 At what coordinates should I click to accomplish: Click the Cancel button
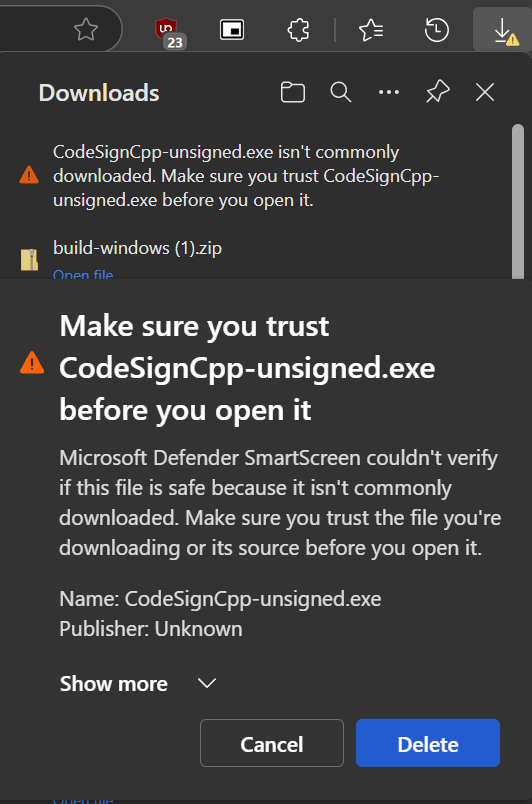(272, 743)
